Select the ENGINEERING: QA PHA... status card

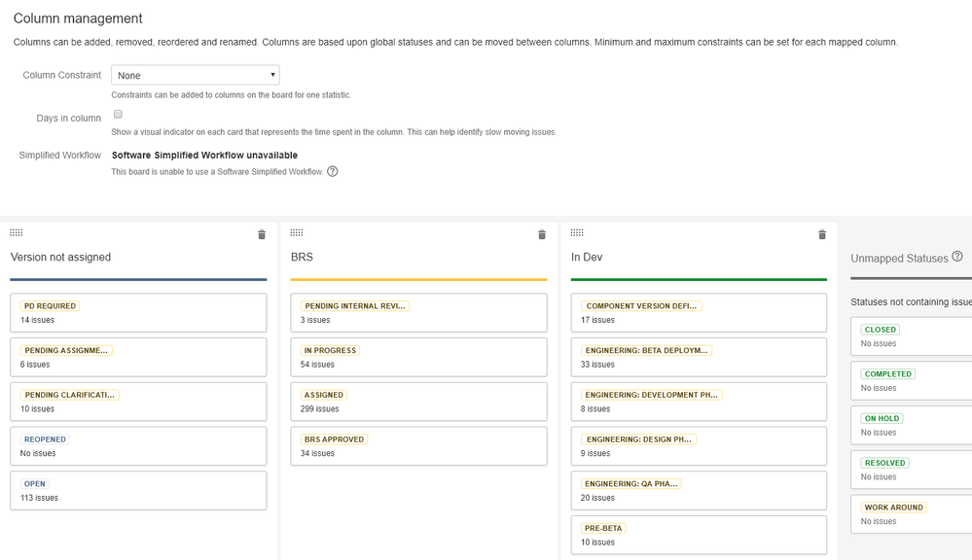point(699,491)
